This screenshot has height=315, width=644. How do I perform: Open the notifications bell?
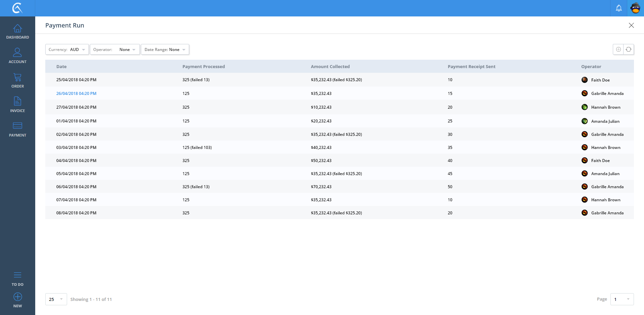coord(619,8)
